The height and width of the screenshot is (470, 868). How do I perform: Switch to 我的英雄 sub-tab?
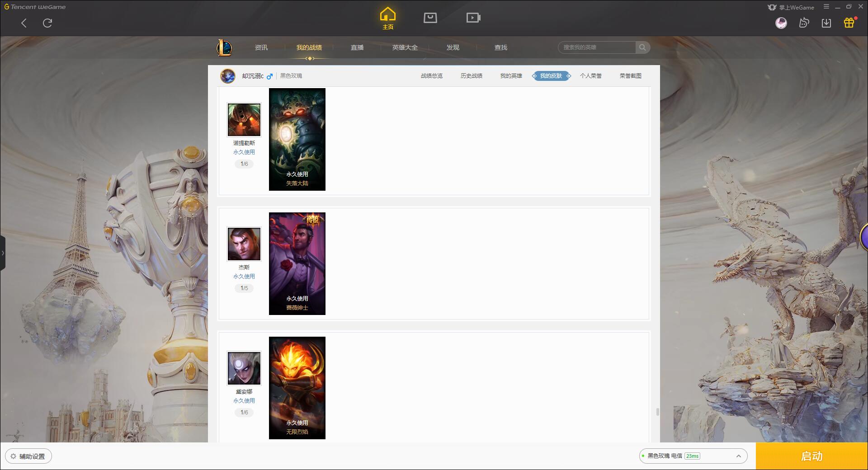[511, 76]
